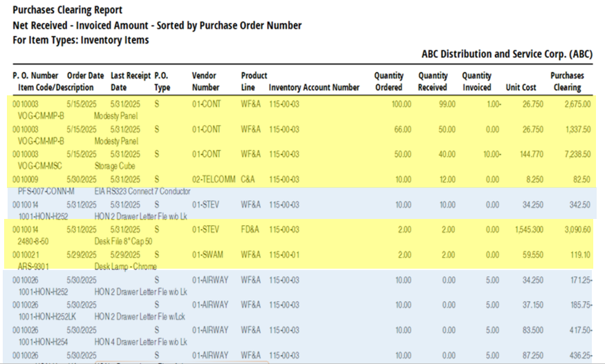Click the 01-SWAM vendor cell
The height and width of the screenshot is (364, 605).
coord(209,254)
